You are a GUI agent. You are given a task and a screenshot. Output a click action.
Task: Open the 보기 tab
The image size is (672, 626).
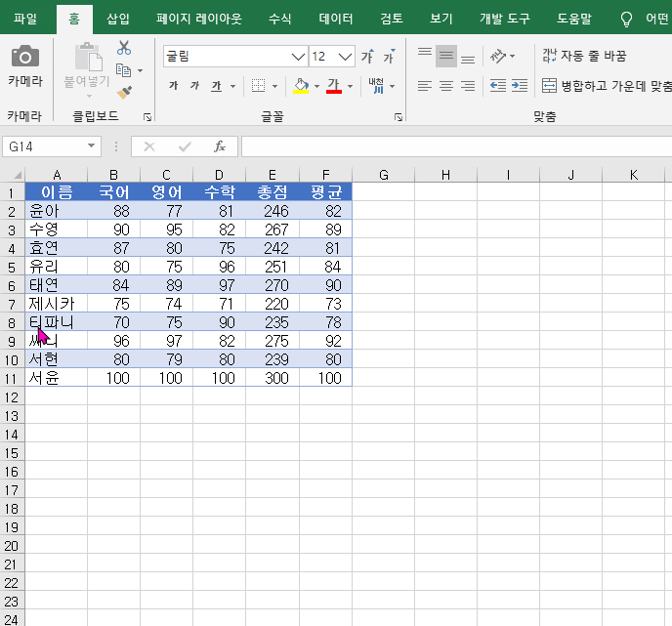pyautogui.click(x=441, y=19)
